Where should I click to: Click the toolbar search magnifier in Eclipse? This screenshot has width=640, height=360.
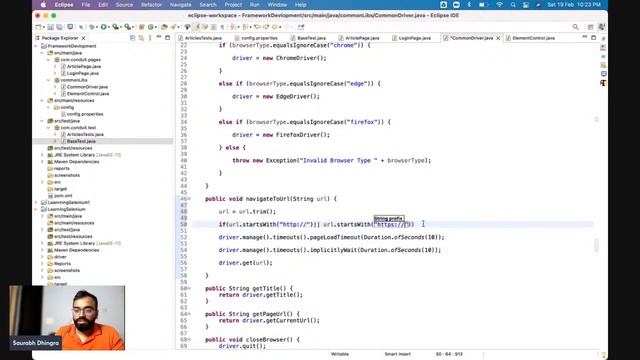click(576, 27)
